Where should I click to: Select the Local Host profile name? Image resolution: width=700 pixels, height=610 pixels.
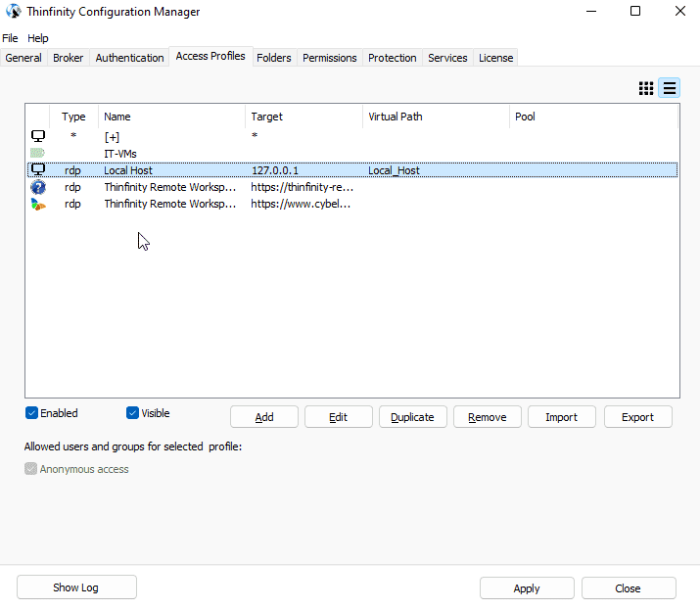coord(128,170)
